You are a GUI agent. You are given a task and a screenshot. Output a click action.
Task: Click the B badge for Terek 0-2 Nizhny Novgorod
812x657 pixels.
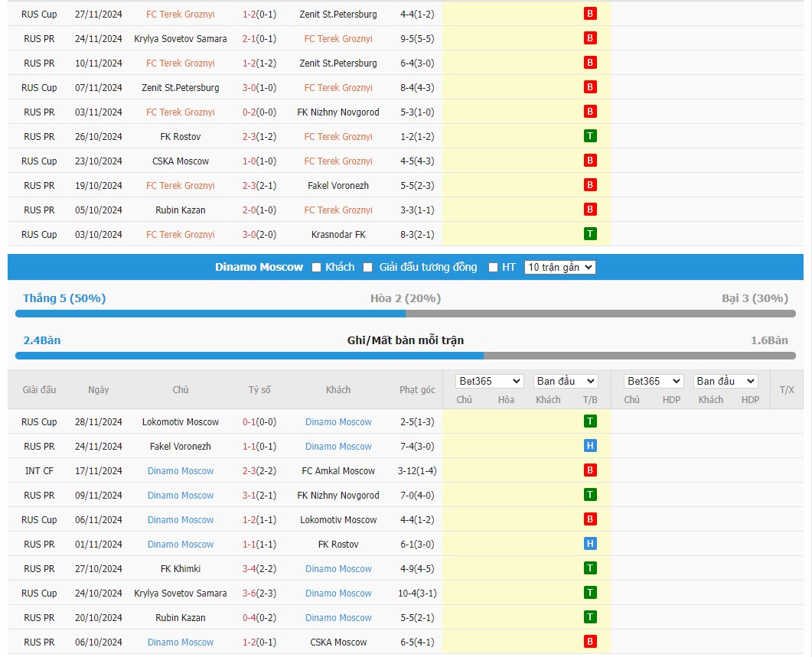point(590,112)
